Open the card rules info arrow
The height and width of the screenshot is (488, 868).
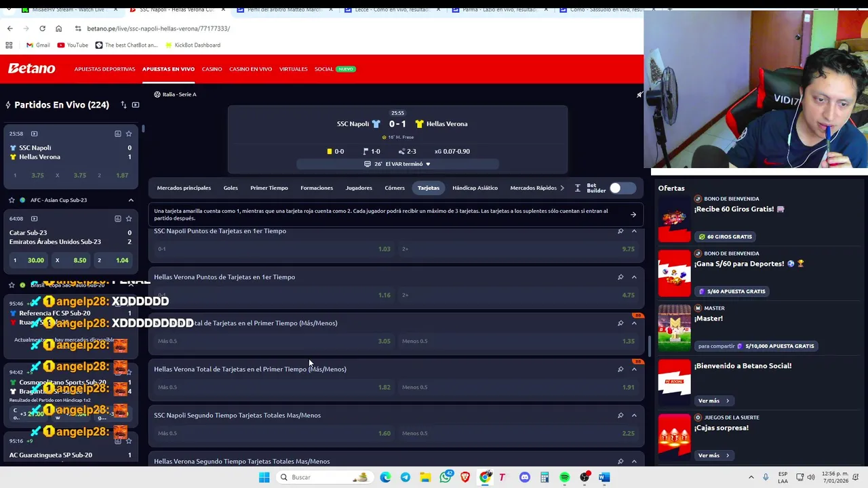tap(633, 215)
